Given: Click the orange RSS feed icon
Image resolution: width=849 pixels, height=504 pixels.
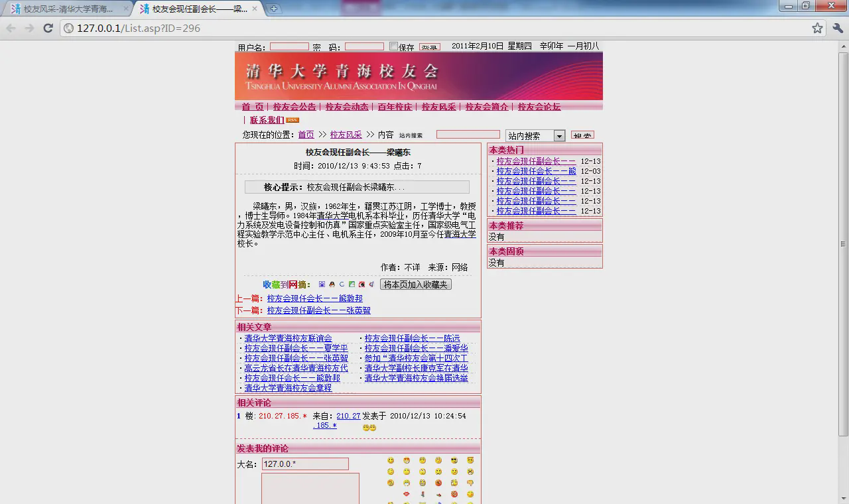Looking at the screenshot, I should [x=292, y=120].
